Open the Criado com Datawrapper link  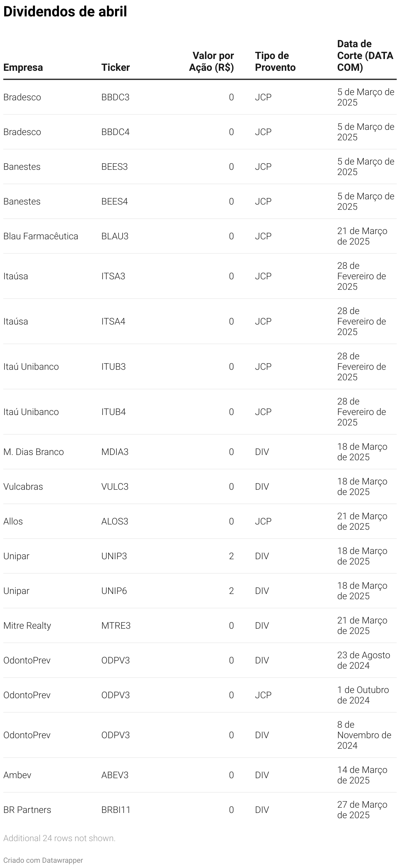pyautogui.click(x=43, y=860)
